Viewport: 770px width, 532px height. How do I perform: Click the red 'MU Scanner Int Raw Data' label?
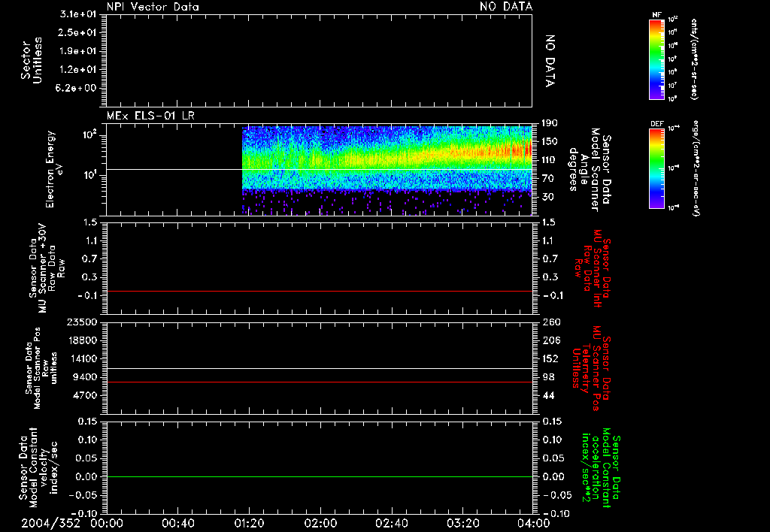tap(593, 268)
